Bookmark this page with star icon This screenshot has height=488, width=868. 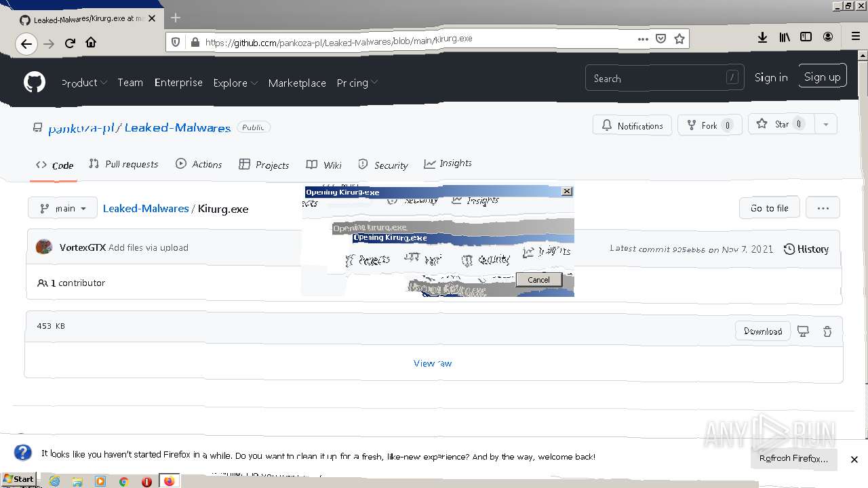pyautogui.click(x=679, y=39)
